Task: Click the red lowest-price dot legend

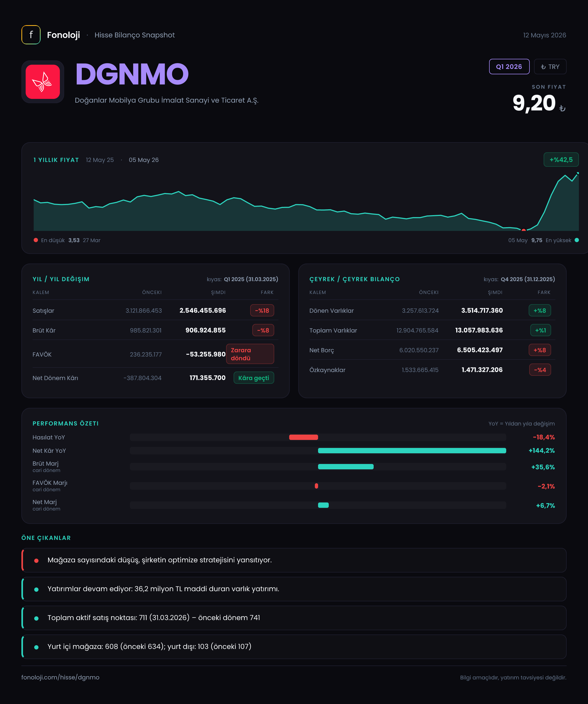Action: coord(36,240)
